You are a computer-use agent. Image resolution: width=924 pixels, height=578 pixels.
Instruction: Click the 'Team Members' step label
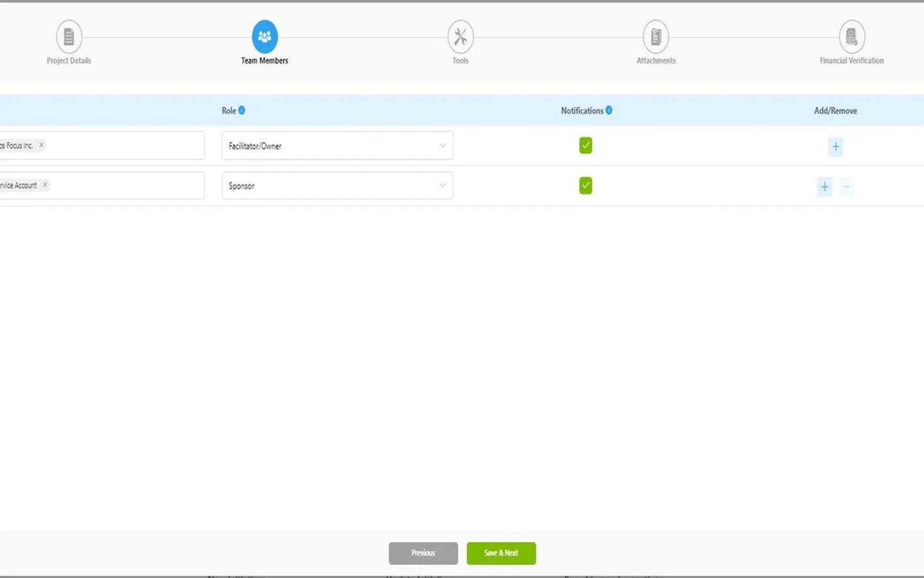264,61
